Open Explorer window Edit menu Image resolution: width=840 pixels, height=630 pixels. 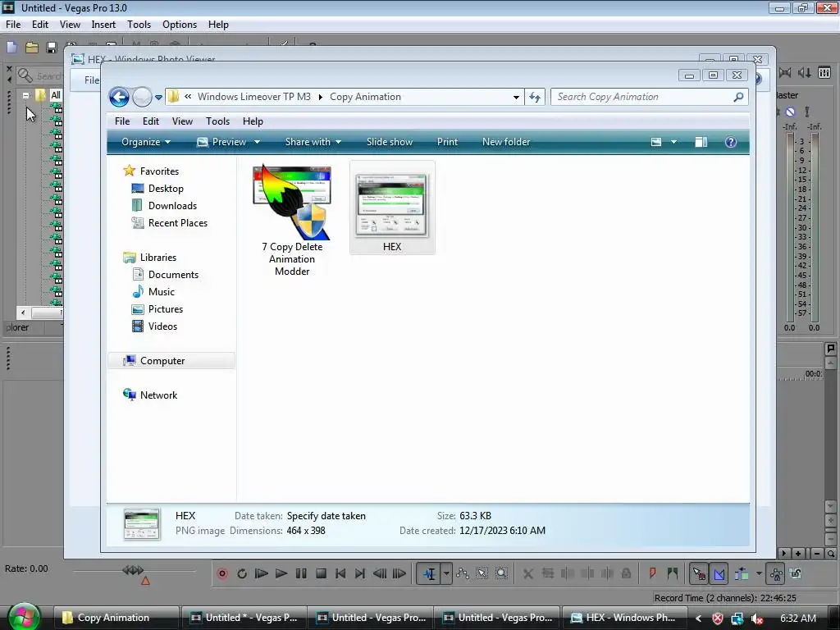pos(151,121)
